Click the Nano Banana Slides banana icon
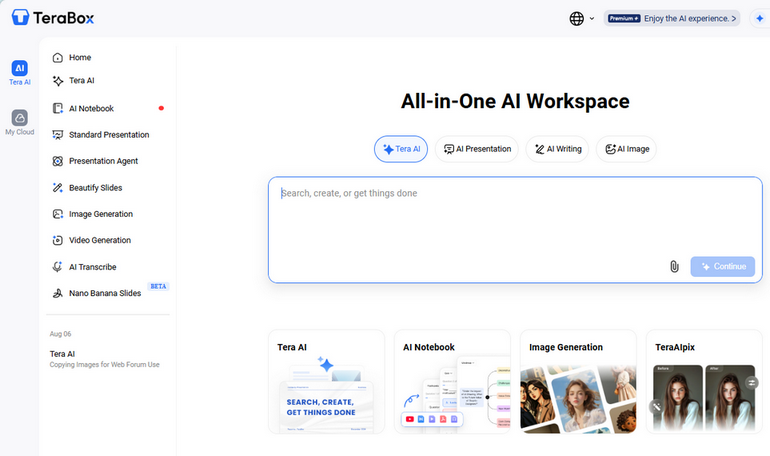 coord(57,293)
